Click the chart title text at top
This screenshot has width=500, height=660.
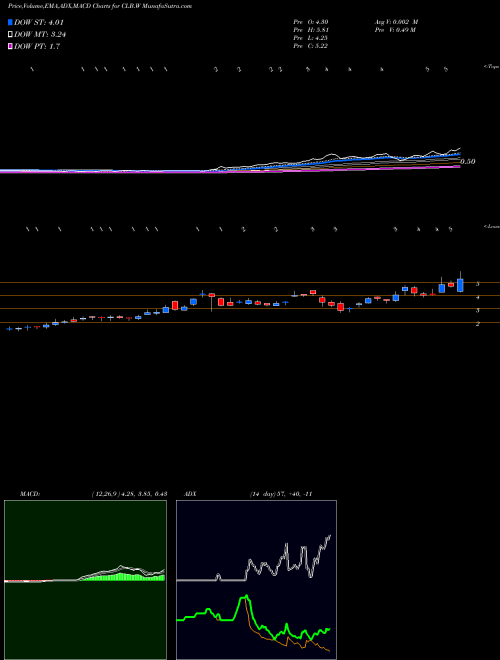pos(100,6)
